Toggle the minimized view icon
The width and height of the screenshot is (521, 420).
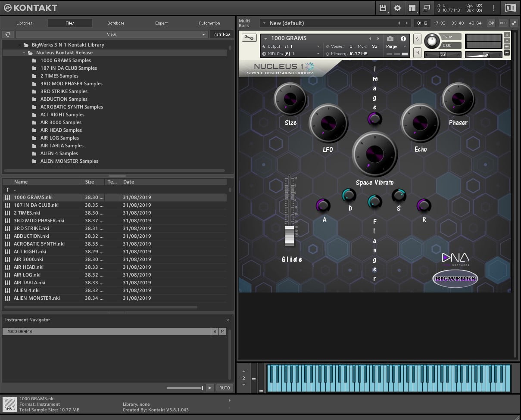point(427,8)
